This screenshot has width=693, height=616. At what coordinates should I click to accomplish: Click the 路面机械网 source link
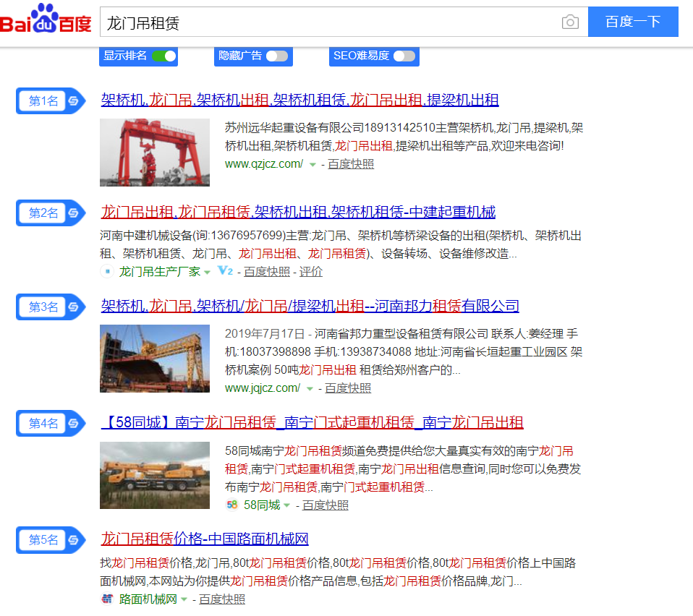point(148,599)
